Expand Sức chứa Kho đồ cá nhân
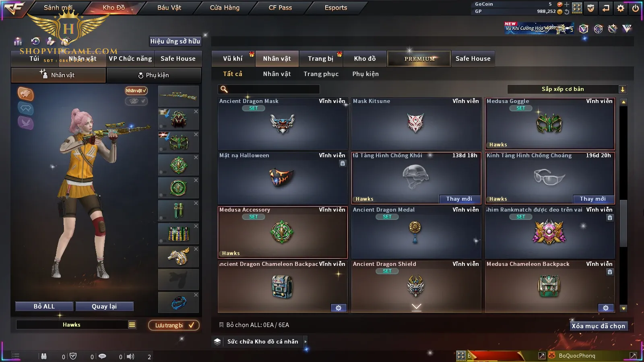Screen dimensions: 644x362 (x=305, y=341)
